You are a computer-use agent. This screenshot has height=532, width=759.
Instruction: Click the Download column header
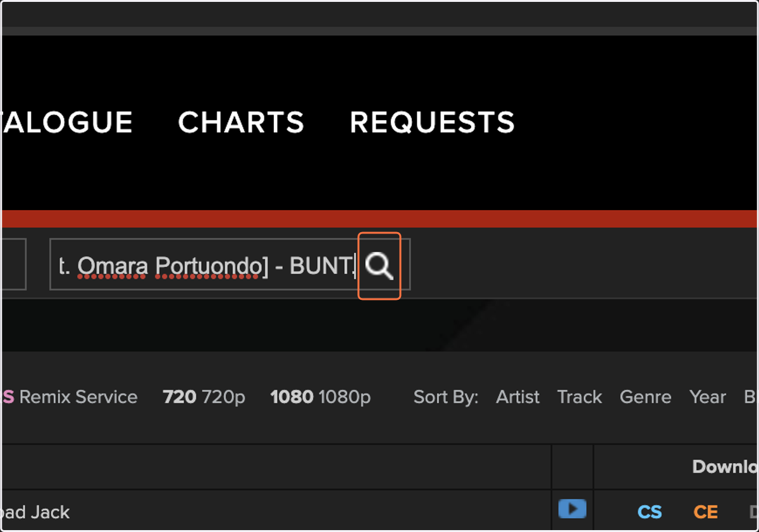(725, 467)
